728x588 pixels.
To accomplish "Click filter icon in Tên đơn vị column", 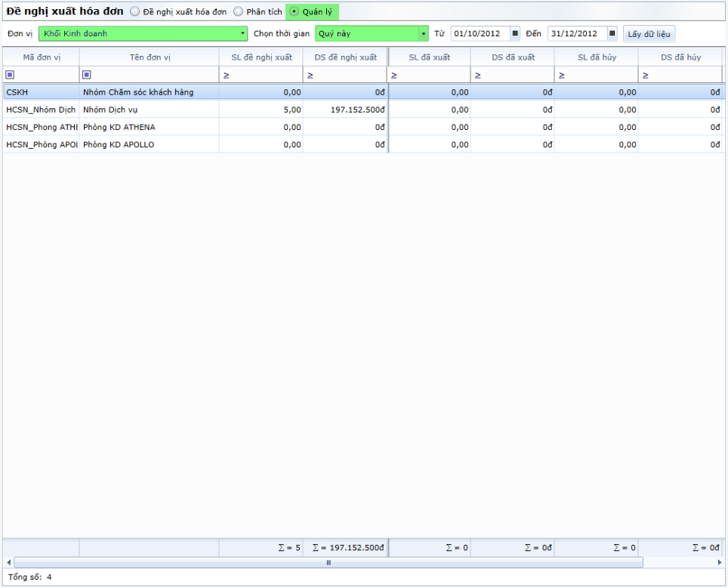I will 87,75.
